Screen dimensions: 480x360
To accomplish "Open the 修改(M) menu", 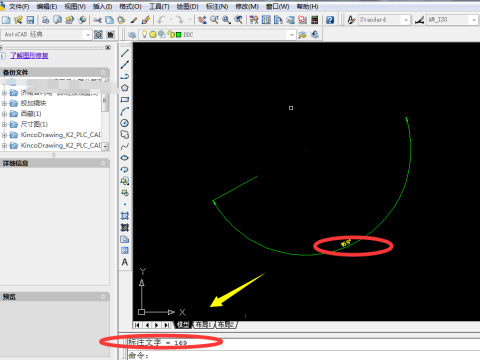I will point(247,7).
